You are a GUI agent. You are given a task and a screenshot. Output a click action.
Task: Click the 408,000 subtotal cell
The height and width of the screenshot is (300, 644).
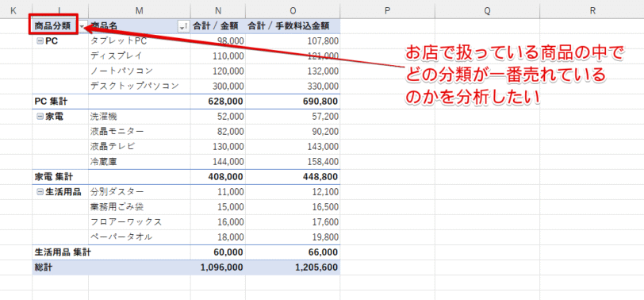click(x=217, y=177)
